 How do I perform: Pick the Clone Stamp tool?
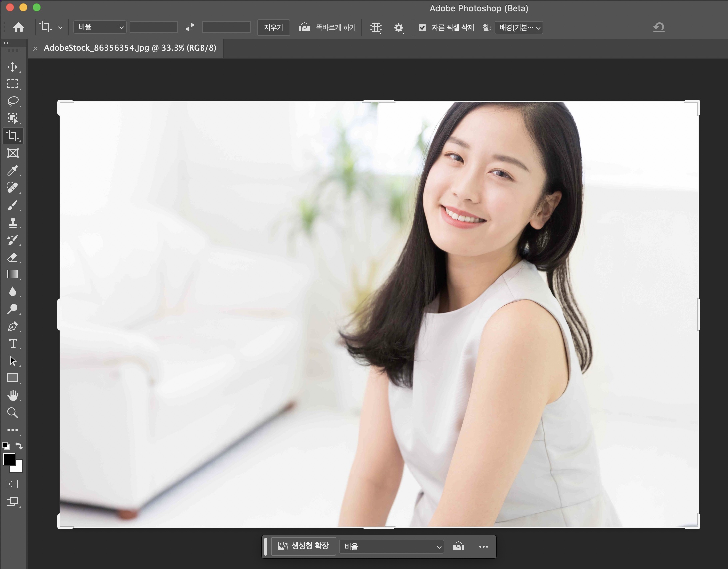pyautogui.click(x=13, y=222)
